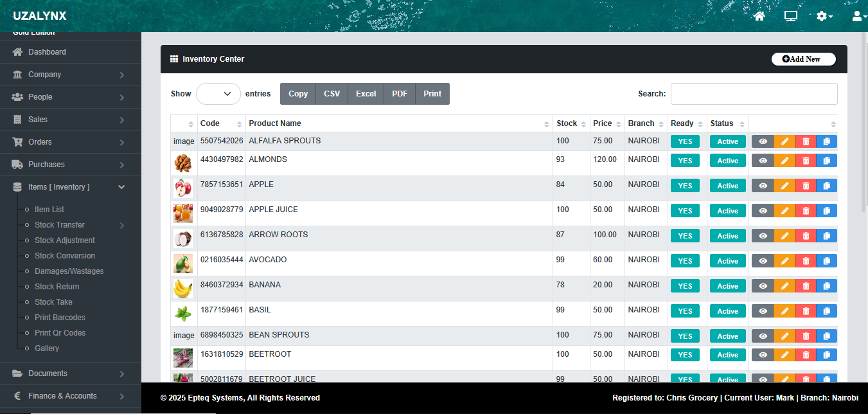Expand the Company sidebar menu

click(71, 75)
